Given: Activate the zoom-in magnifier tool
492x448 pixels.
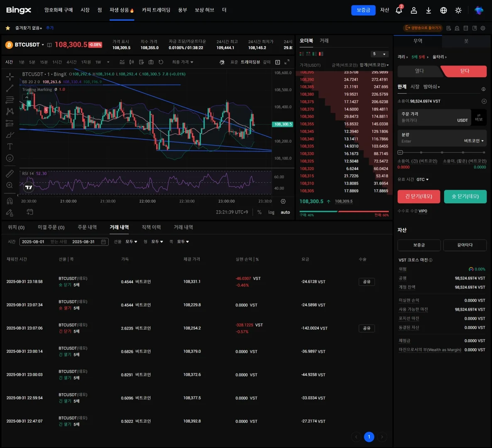Looking at the screenshot, I should [10, 185].
